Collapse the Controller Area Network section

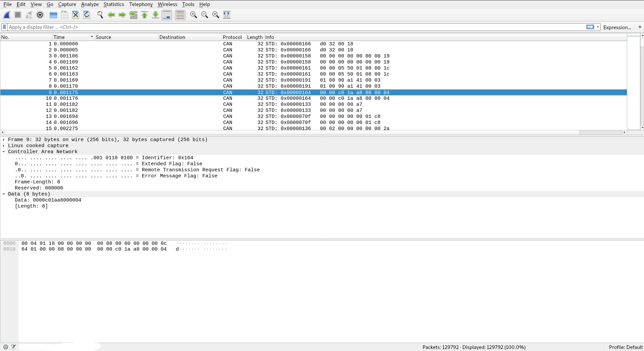click(4, 151)
